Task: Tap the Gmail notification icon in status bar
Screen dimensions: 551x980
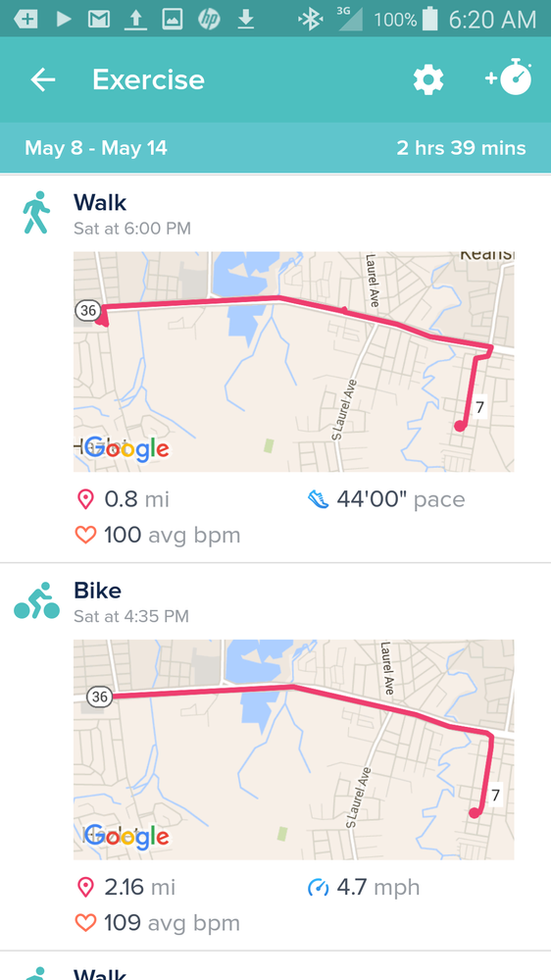Action: coord(99,20)
